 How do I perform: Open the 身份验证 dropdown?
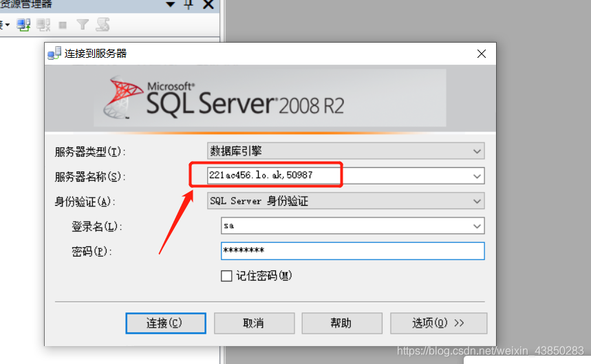click(345, 201)
